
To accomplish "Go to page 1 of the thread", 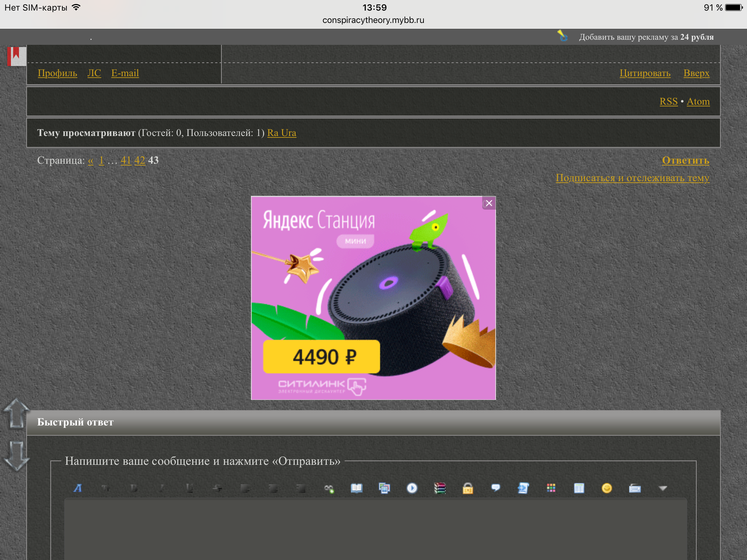I will 101,160.
